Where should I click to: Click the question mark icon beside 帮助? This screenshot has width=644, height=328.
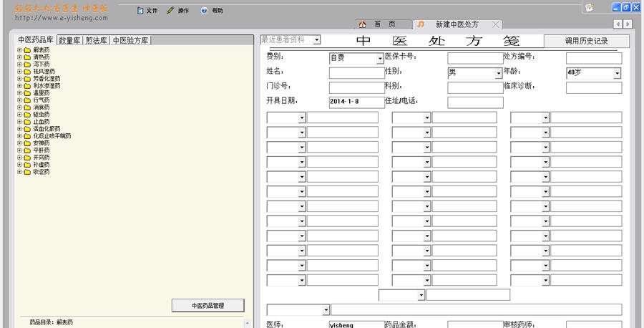(x=204, y=11)
